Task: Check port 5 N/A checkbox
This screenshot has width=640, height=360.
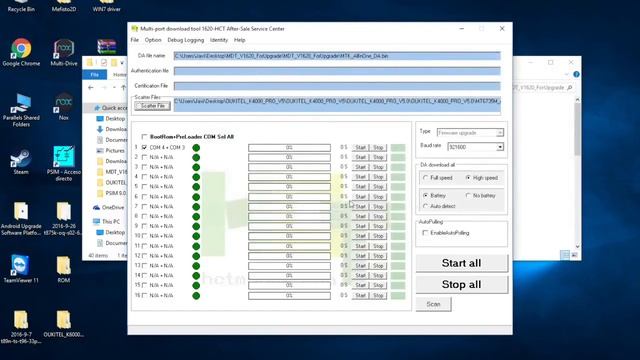Action: click(x=144, y=187)
